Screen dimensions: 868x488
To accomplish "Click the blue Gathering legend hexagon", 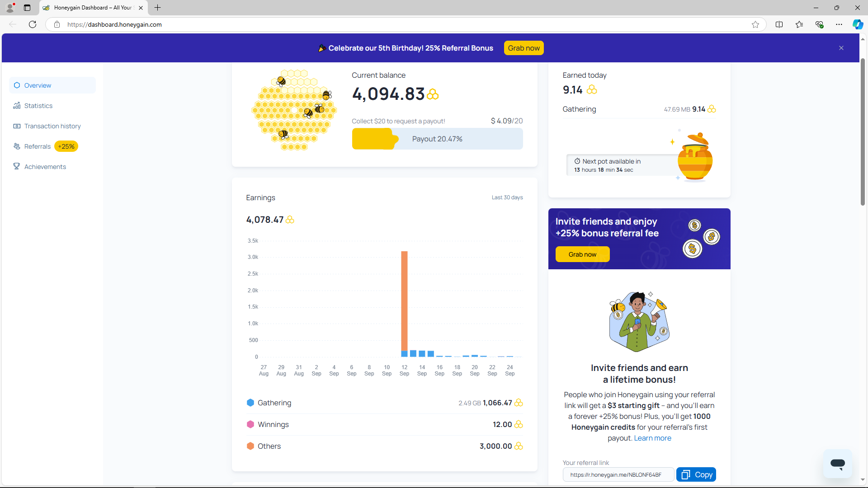I will coord(250,403).
